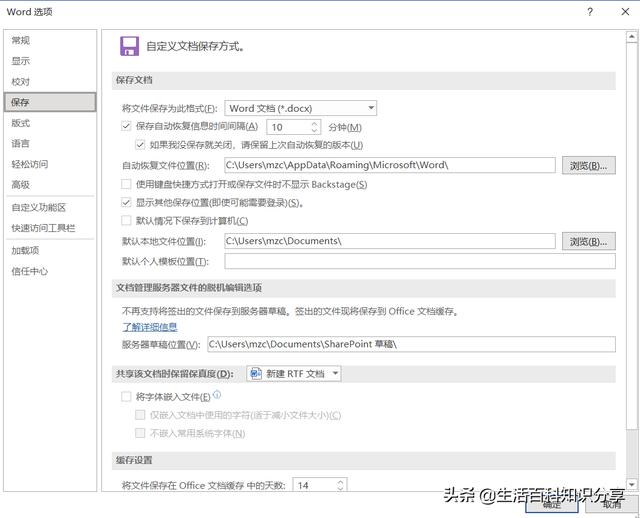Open the 校对 options category
Image resolution: width=640 pixels, height=518 pixels.
[20, 82]
